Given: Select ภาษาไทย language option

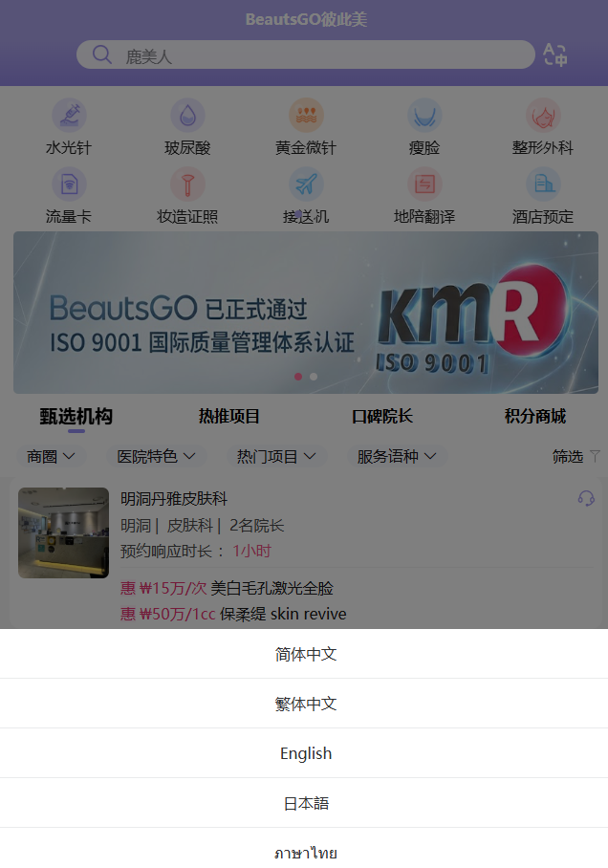Looking at the screenshot, I should (x=304, y=849).
